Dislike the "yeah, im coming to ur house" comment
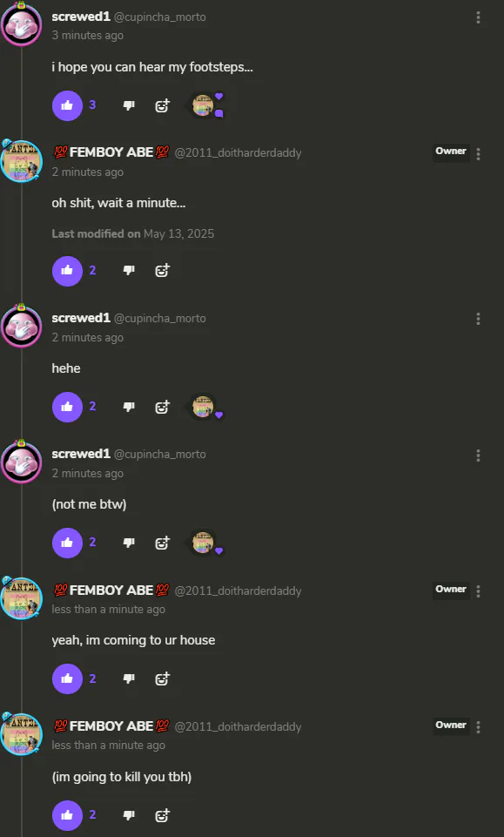This screenshot has width=504, height=837. pyautogui.click(x=129, y=678)
